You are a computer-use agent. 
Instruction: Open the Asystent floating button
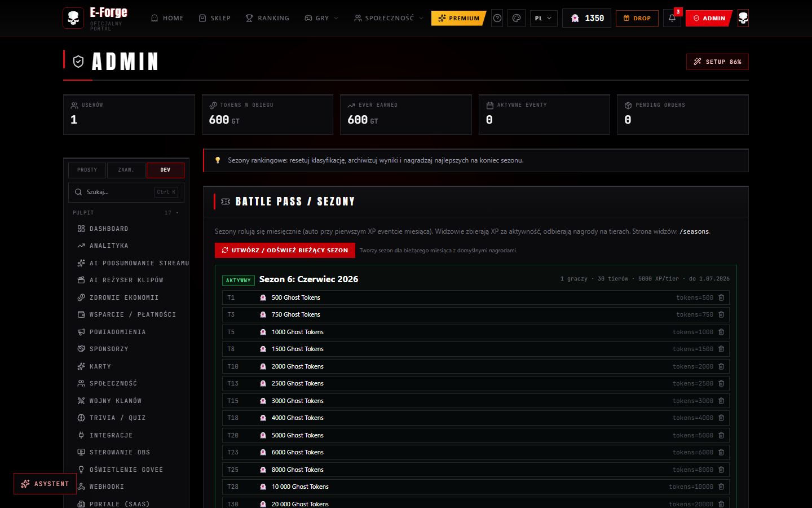pyautogui.click(x=45, y=484)
